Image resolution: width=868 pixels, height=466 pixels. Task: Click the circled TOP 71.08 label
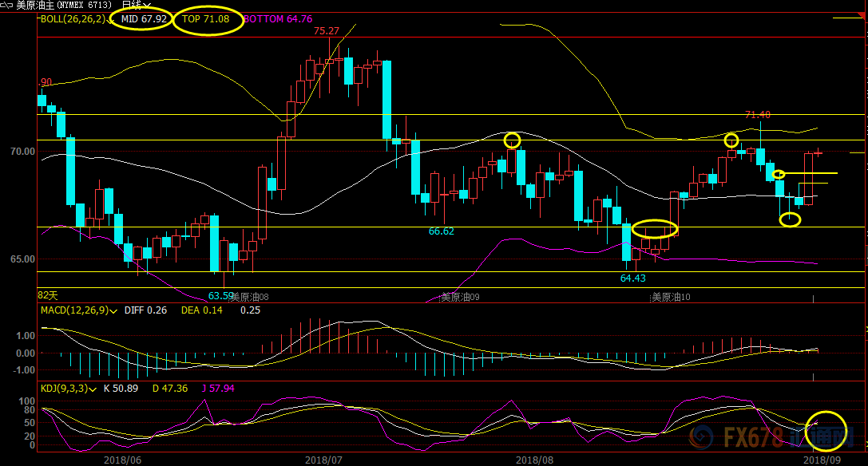(206, 18)
